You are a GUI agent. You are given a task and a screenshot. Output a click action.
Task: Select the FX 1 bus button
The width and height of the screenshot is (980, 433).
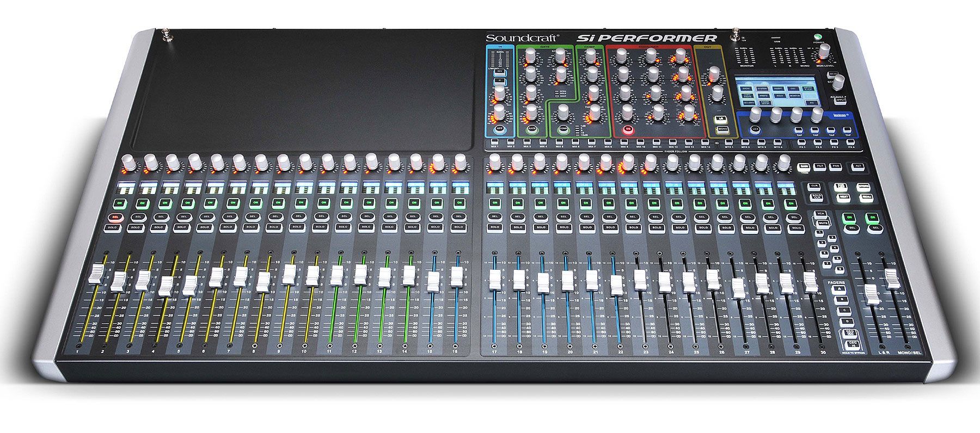(801, 142)
